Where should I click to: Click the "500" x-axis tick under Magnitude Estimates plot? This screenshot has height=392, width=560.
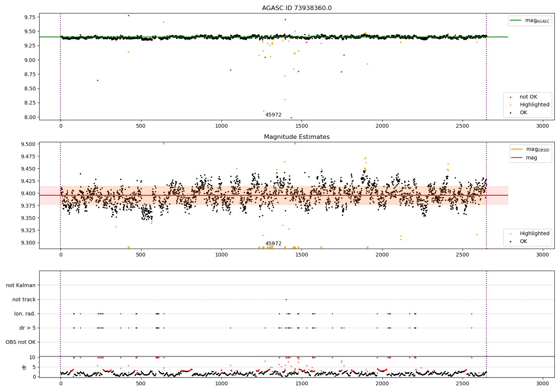point(141,255)
